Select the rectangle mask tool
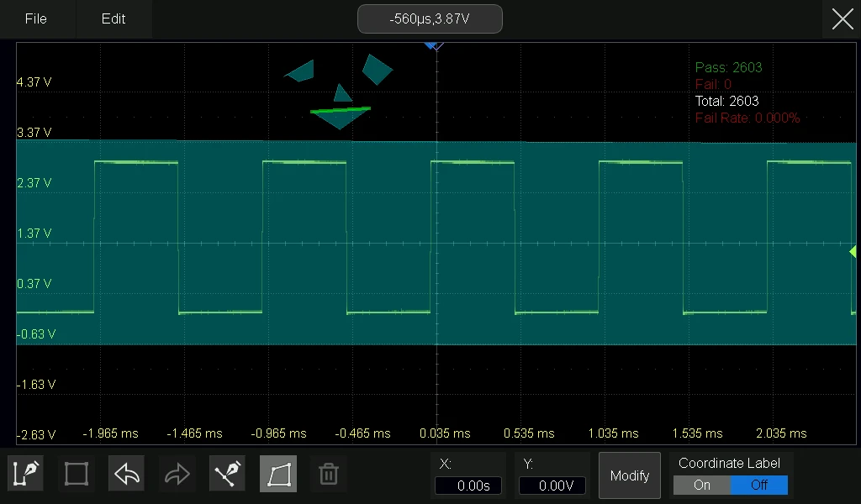 click(77, 474)
